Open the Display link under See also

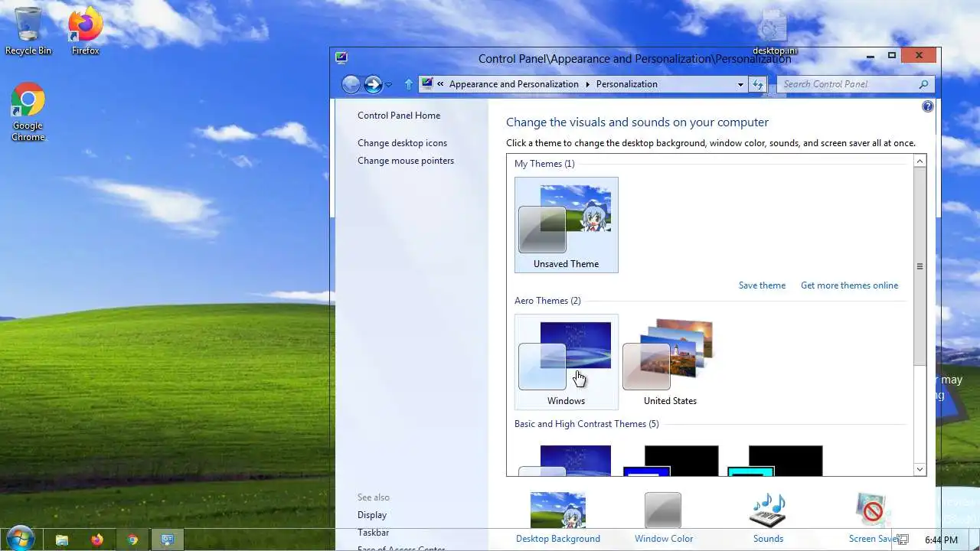[x=372, y=515]
